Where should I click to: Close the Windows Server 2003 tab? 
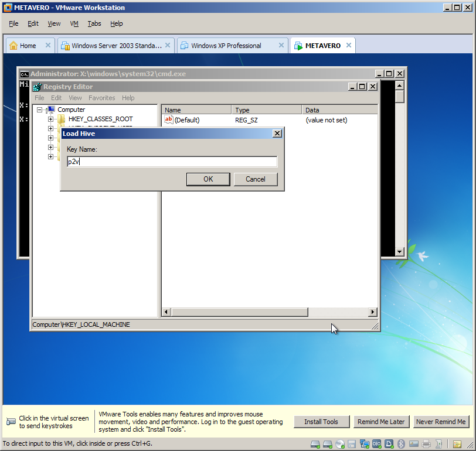(168, 45)
